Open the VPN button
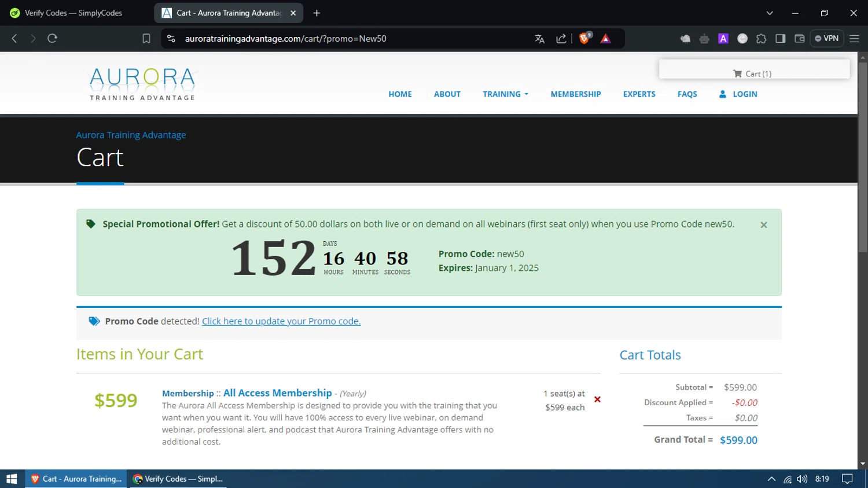 [827, 38]
